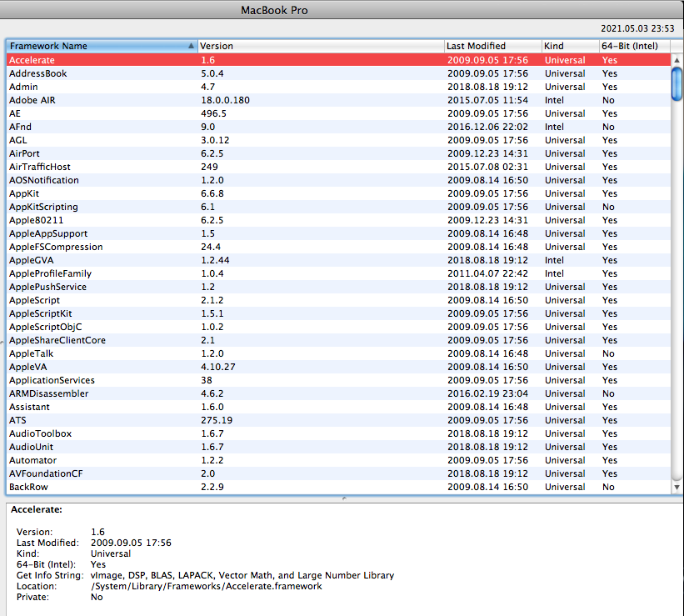The width and height of the screenshot is (684, 616).
Task: Select the AppleShareClientCore row
Action: pos(338,340)
